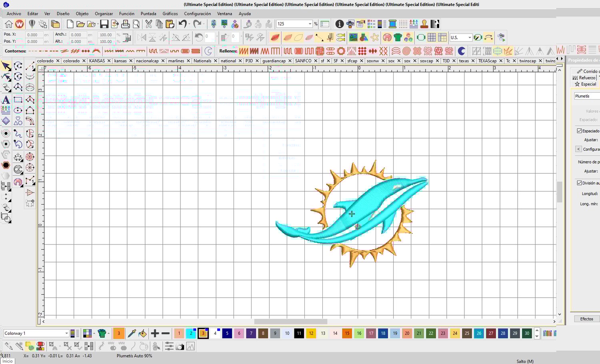The height and width of the screenshot is (364, 600).
Task: Select navy color swatch 5
Action: point(227,333)
